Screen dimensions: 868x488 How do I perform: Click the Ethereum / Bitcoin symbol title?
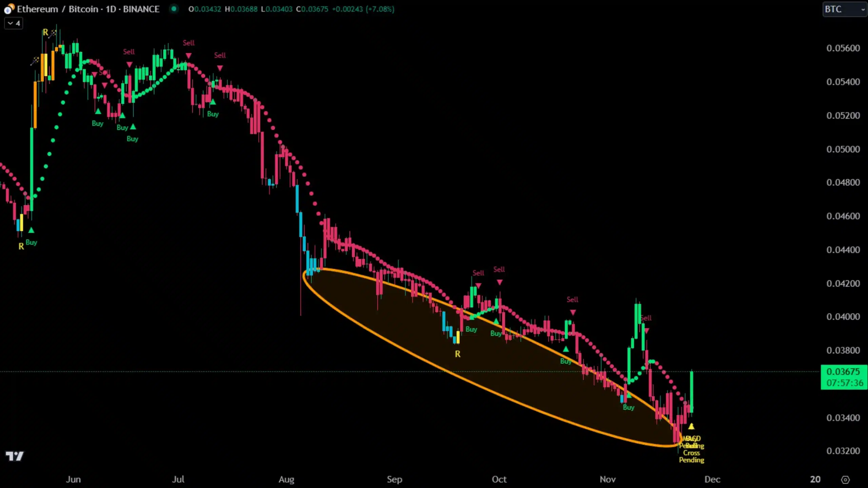pos(88,9)
